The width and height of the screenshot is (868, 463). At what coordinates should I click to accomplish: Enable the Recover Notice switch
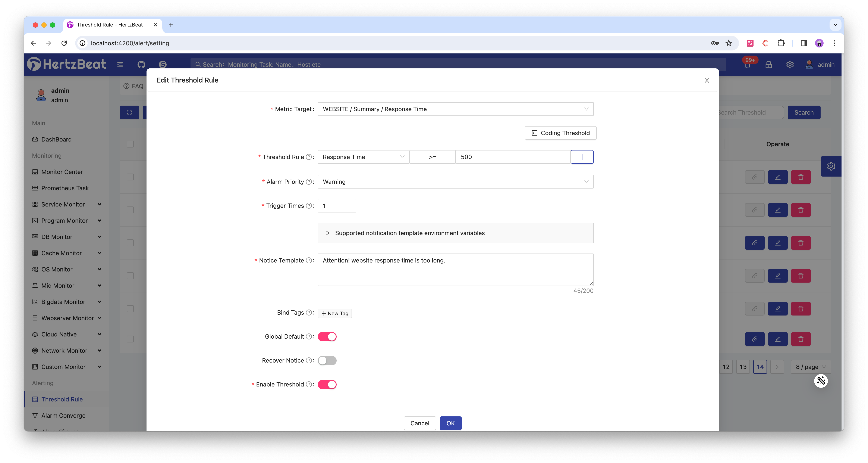click(x=327, y=360)
